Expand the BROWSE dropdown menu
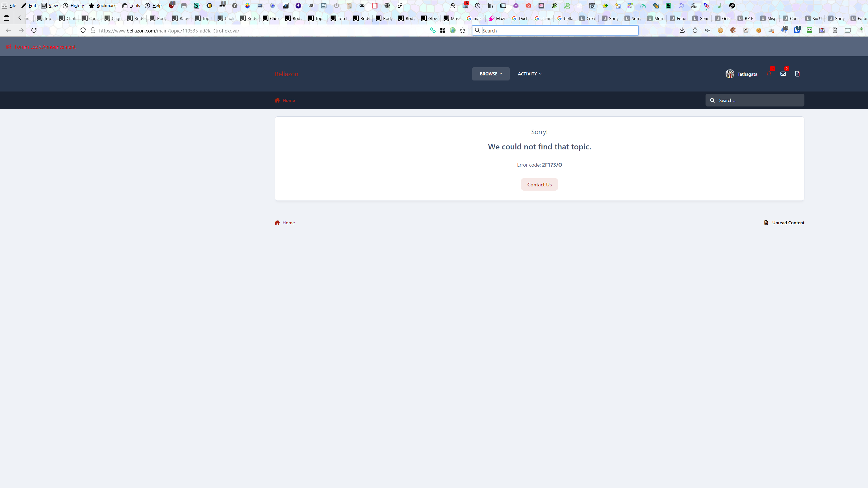Image resolution: width=868 pixels, height=488 pixels. click(491, 74)
